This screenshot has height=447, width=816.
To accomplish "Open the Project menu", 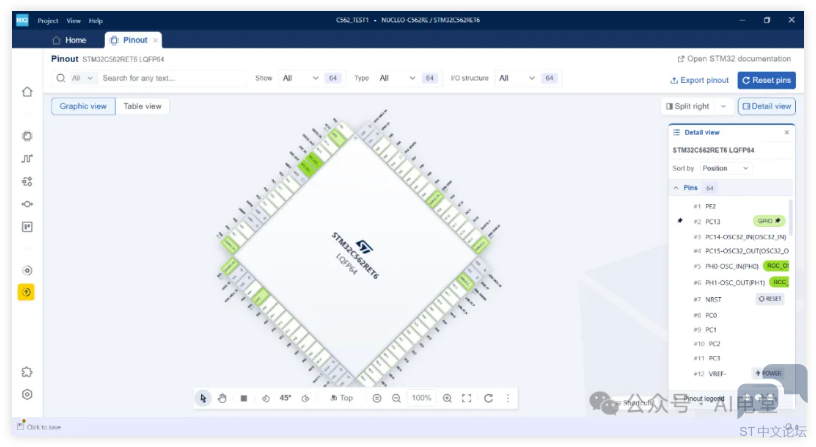I will (x=48, y=21).
